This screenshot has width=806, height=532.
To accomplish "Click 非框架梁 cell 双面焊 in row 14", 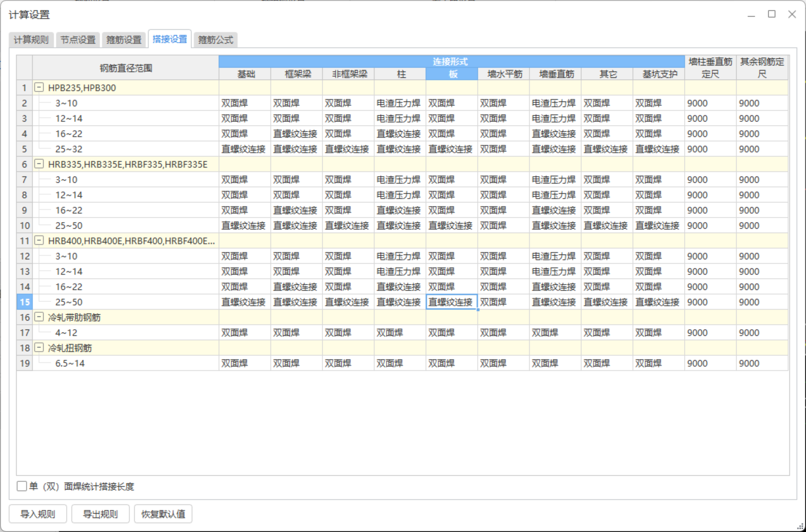I will [x=348, y=287].
